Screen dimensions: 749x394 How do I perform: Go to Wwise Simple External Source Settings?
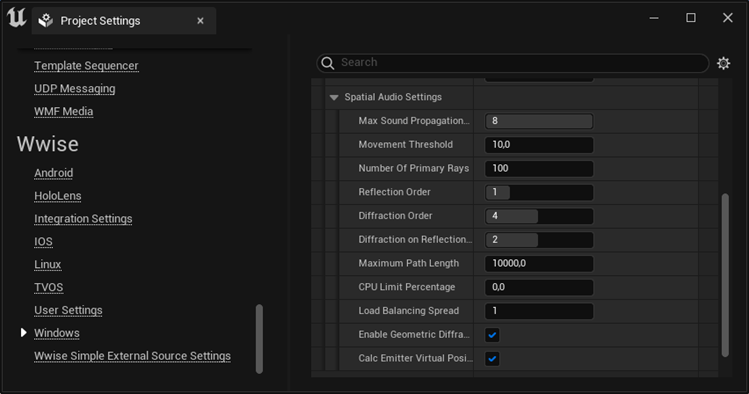click(132, 356)
